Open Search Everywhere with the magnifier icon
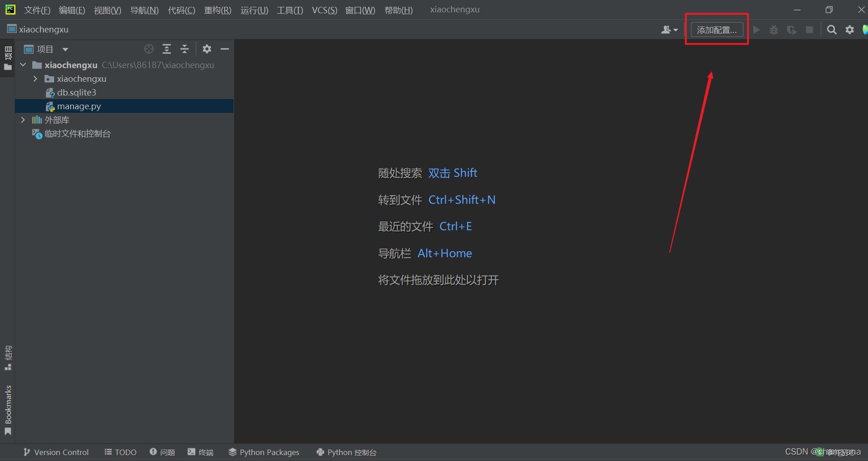868x461 pixels. click(x=831, y=29)
